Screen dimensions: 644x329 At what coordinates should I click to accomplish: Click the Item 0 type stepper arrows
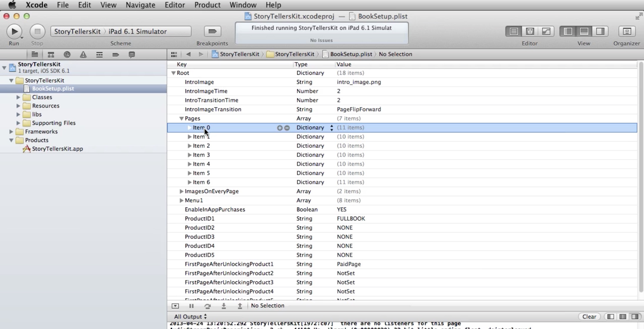(332, 128)
